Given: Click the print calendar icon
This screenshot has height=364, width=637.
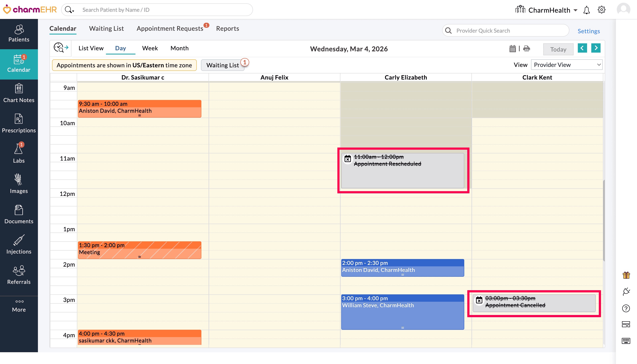Looking at the screenshot, I should pyautogui.click(x=526, y=49).
